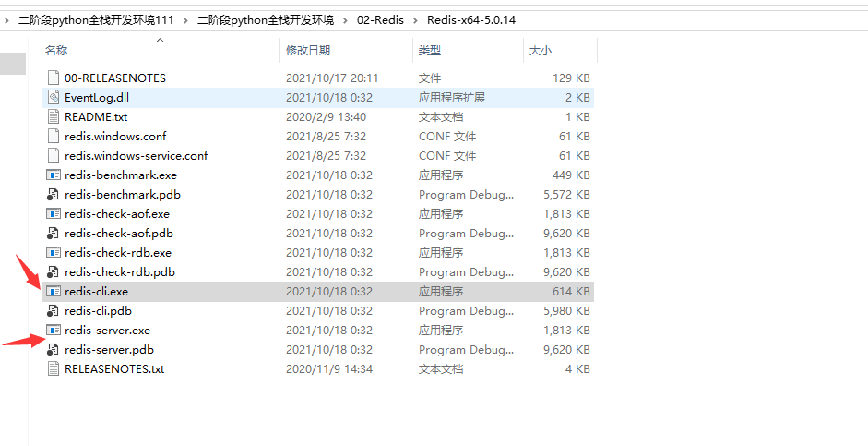Screen dimensions: 868x446
Task: Toggle the sort direction arrow above 名称
Action: (x=160, y=40)
